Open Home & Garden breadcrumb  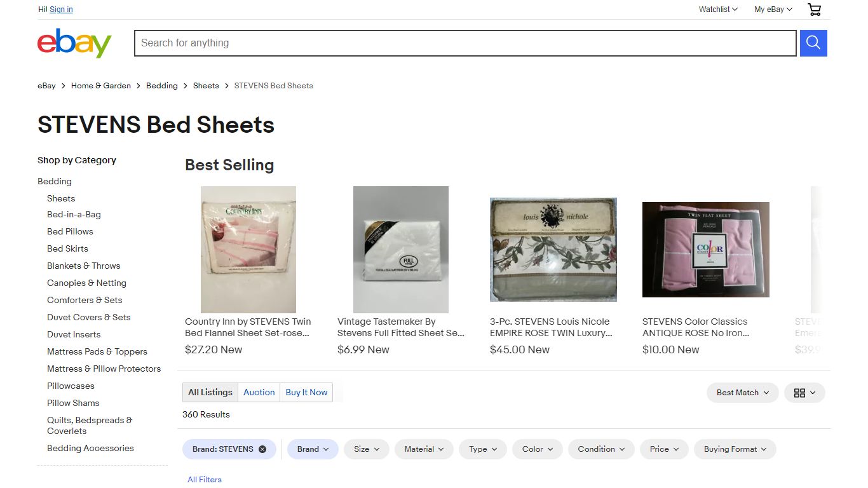(101, 86)
